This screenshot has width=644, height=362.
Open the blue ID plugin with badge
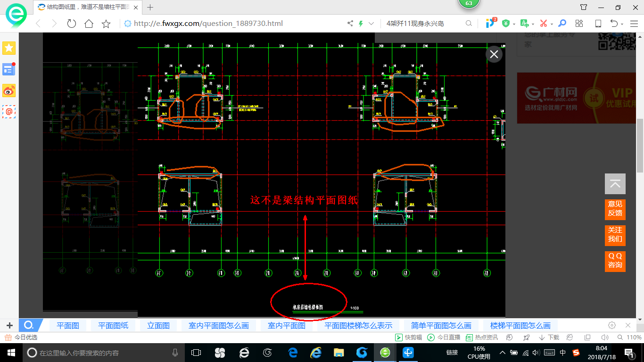tap(491, 23)
